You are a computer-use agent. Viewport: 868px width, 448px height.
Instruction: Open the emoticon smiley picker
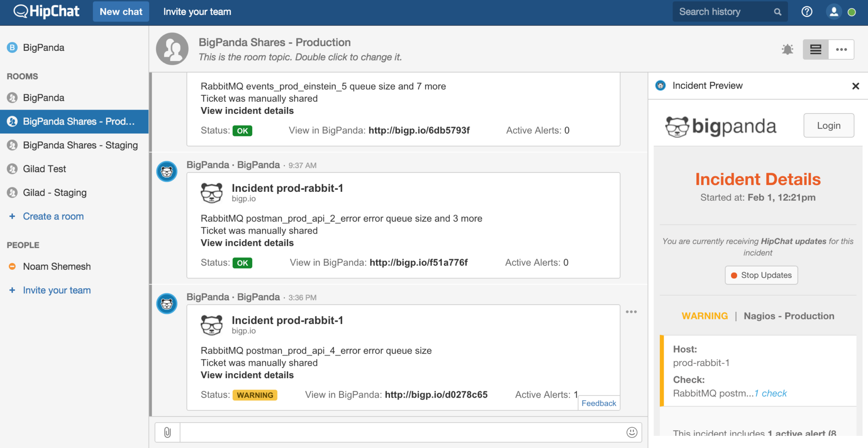(x=631, y=432)
